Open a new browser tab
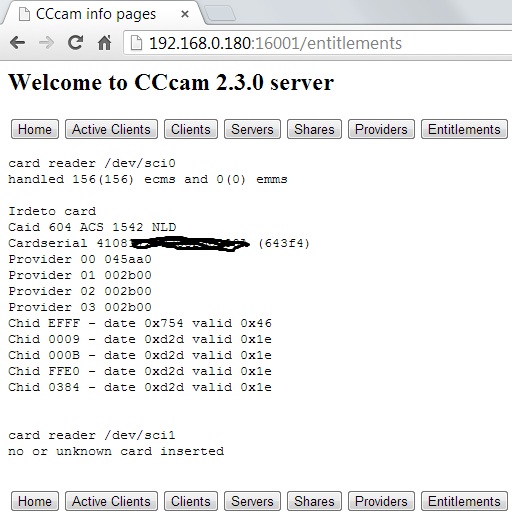This screenshot has height=515, width=512. pyautogui.click(x=220, y=14)
